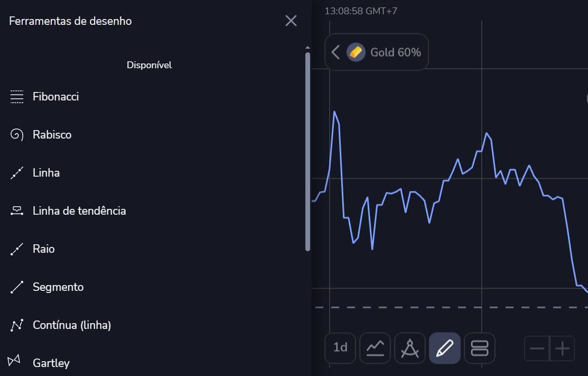Viewport: 588px width, 376px height.
Task: Choose the Rabisco spiral icon
Action: coord(17,135)
